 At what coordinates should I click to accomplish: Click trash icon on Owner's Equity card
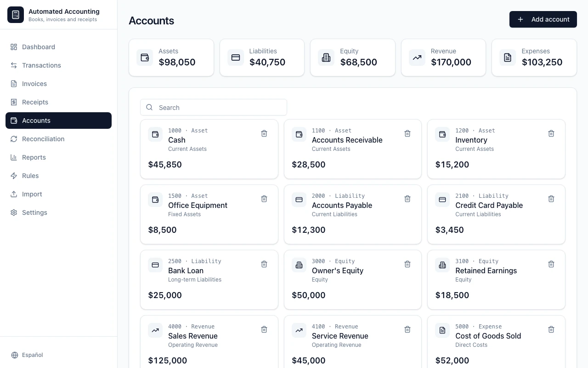point(407,264)
